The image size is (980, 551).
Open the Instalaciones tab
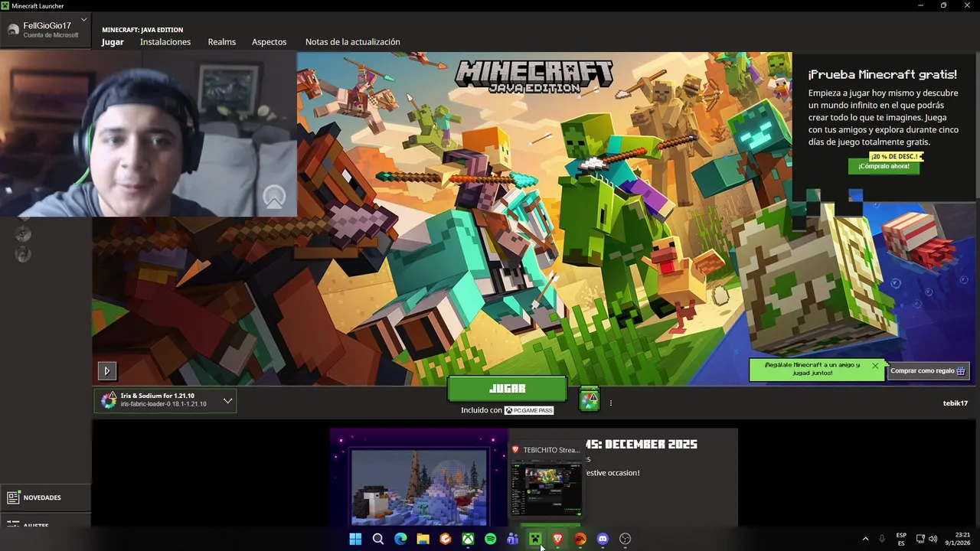(x=165, y=42)
